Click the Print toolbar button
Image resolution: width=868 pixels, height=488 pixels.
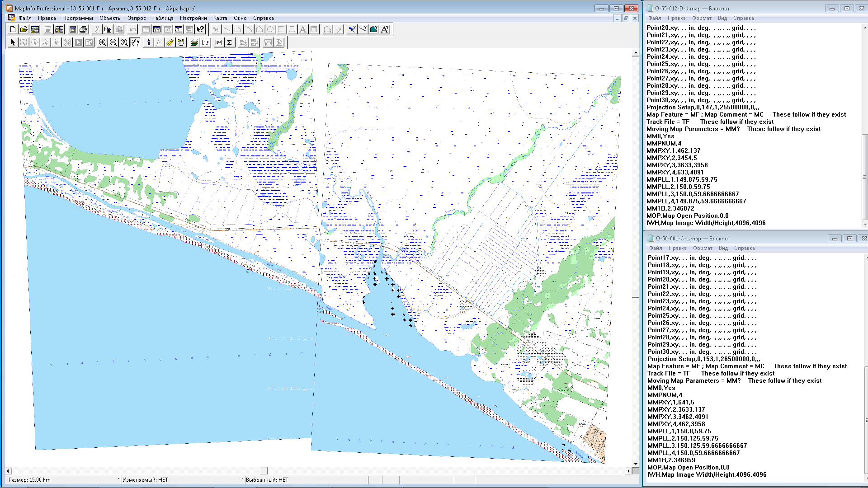click(83, 29)
